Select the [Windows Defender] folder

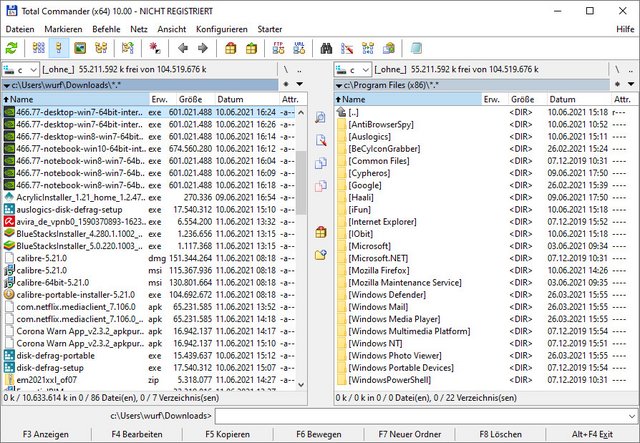pos(486,295)
